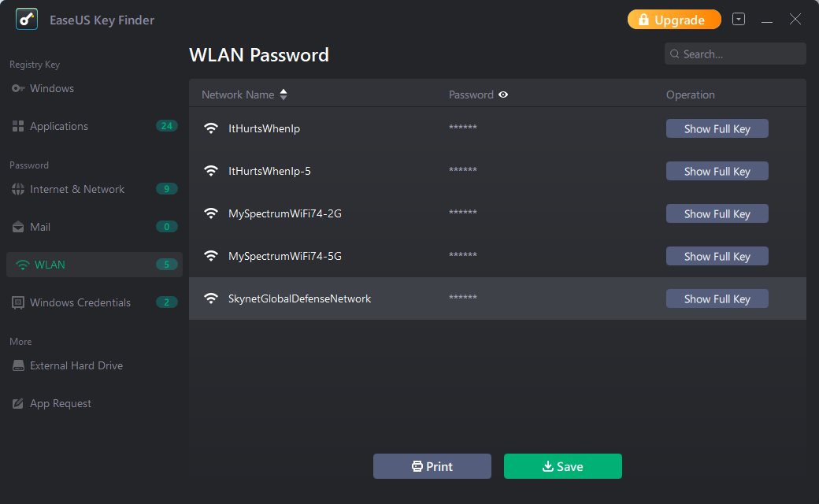
Task: Show full key for MySpectrumWiFi74-5G
Action: (x=717, y=256)
